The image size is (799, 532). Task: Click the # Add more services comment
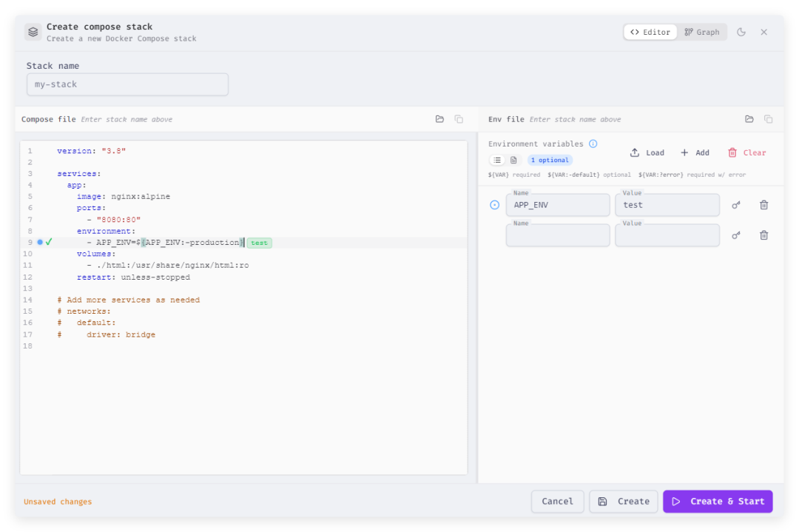129,300
